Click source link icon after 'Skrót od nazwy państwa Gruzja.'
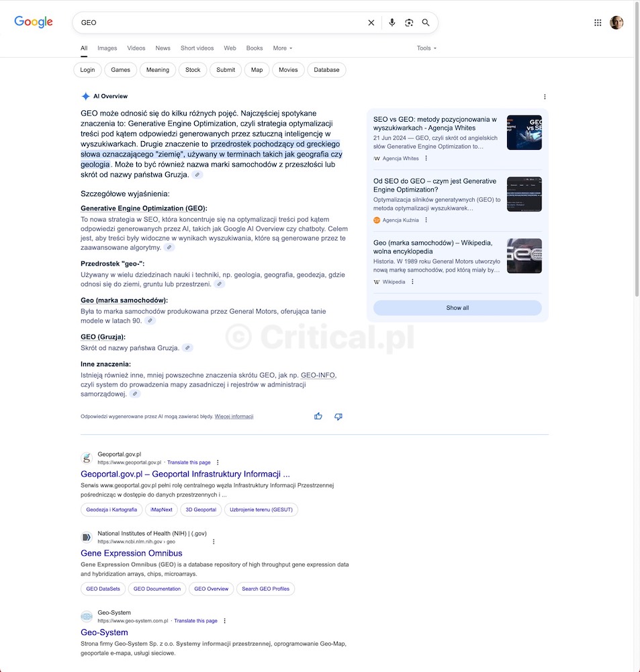 [187, 348]
